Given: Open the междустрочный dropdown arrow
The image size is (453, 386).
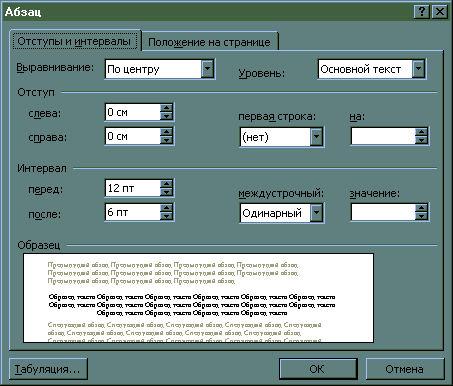Looking at the screenshot, I should click(316, 213).
